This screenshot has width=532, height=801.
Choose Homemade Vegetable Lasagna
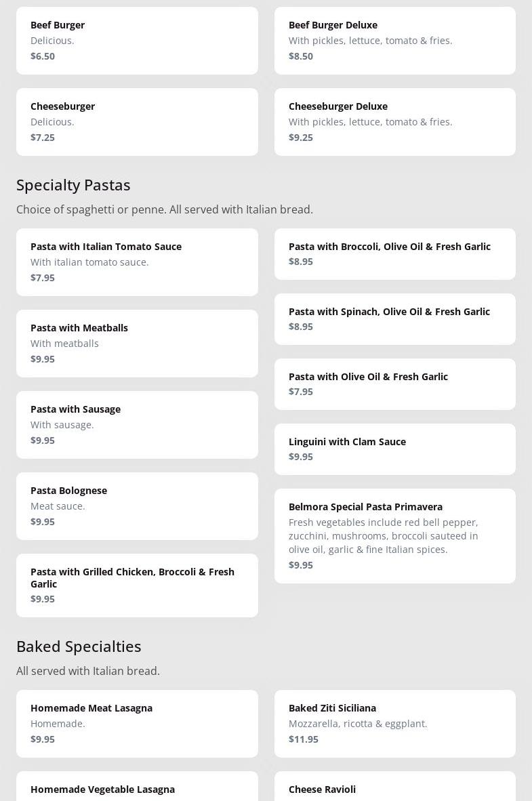tap(137, 789)
